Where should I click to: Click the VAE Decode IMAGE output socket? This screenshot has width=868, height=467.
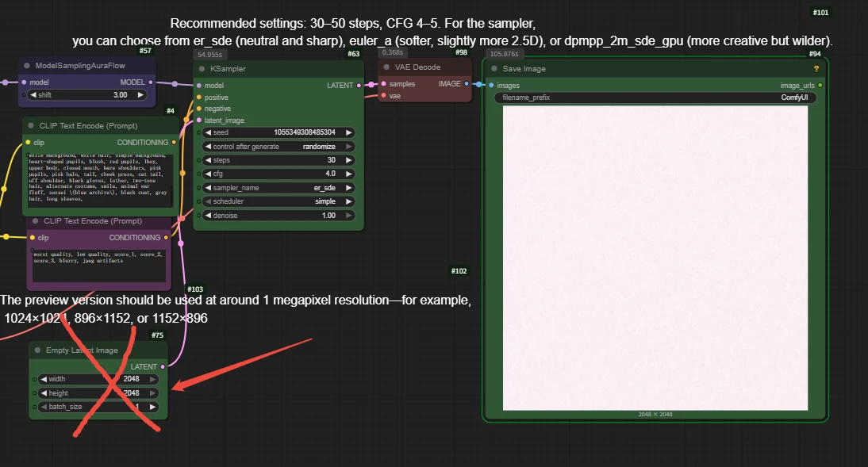tap(467, 83)
